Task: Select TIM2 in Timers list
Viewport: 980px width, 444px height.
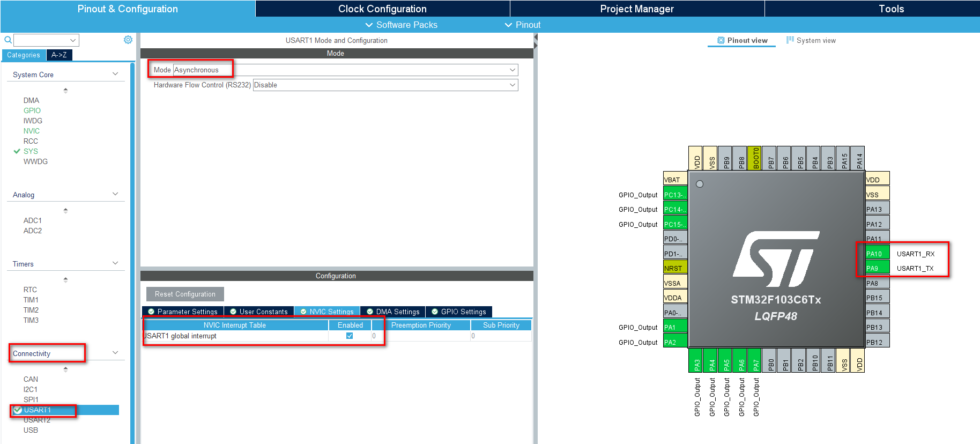Action: [31, 310]
